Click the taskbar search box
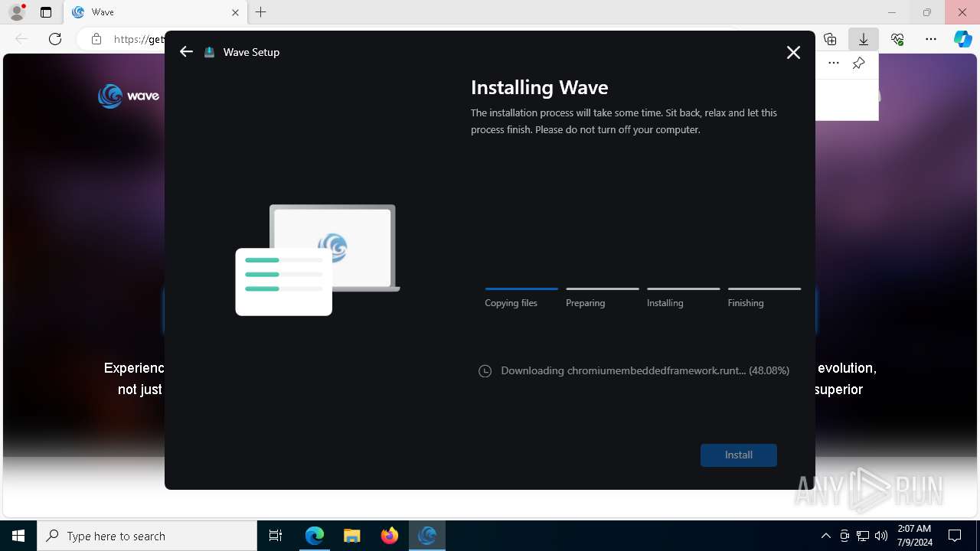 [x=147, y=536]
